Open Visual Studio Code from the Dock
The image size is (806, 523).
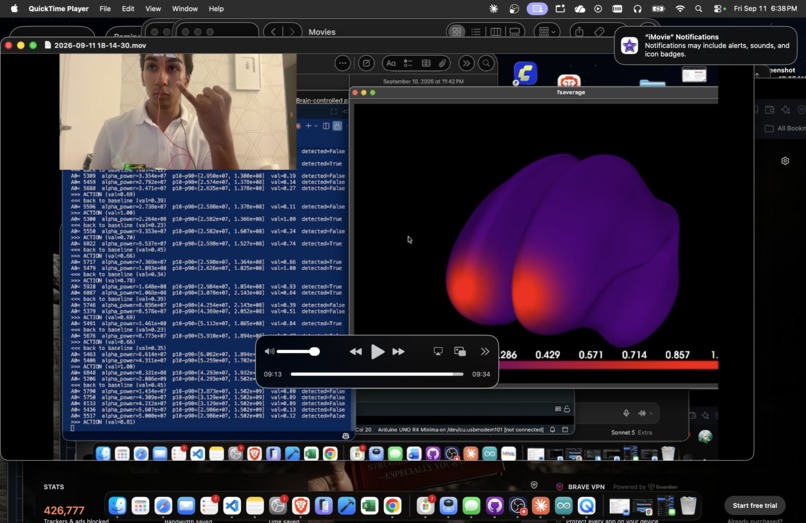click(232, 506)
